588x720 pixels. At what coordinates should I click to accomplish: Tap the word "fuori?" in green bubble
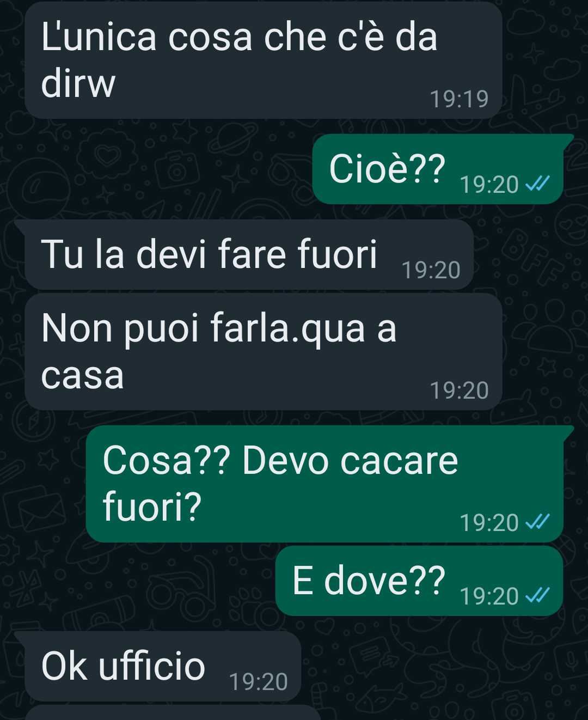152,507
